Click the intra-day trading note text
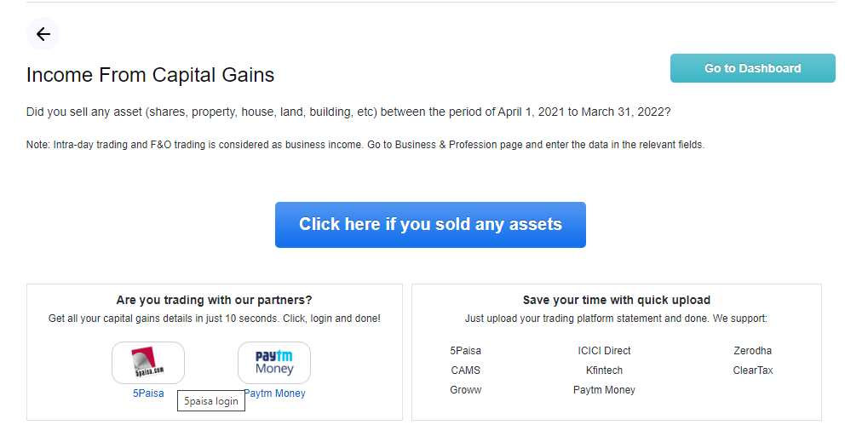 point(365,145)
